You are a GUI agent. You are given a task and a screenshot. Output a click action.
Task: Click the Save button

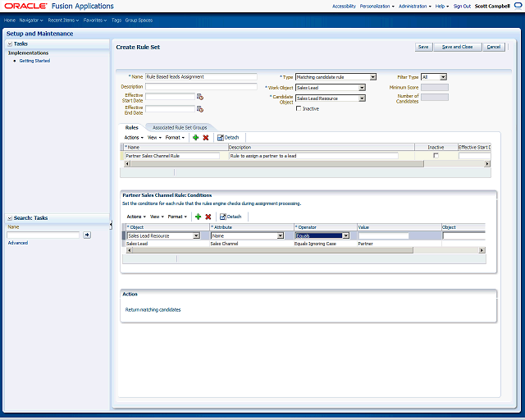click(x=423, y=47)
